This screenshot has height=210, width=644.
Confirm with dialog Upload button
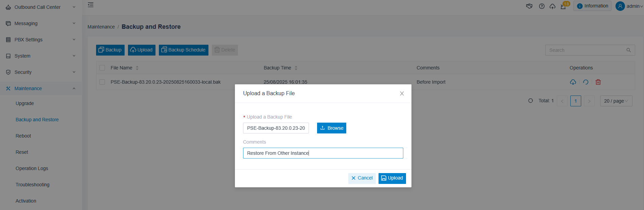coord(392,178)
